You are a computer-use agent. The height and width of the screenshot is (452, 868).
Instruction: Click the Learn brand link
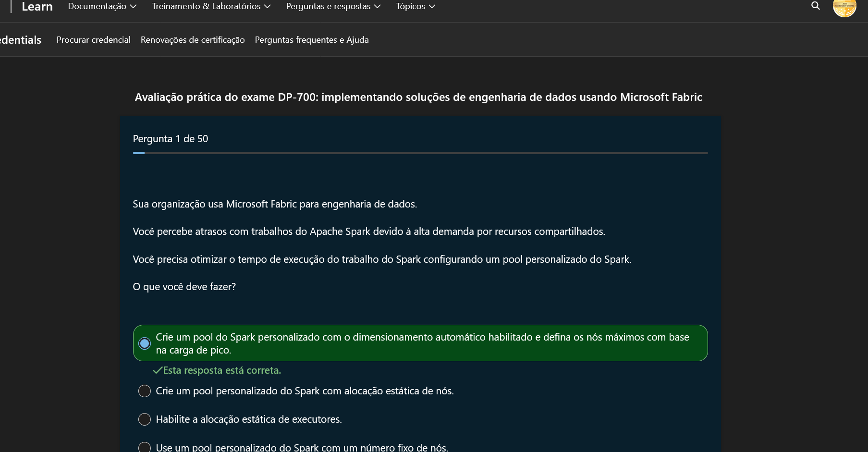pyautogui.click(x=37, y=7)
